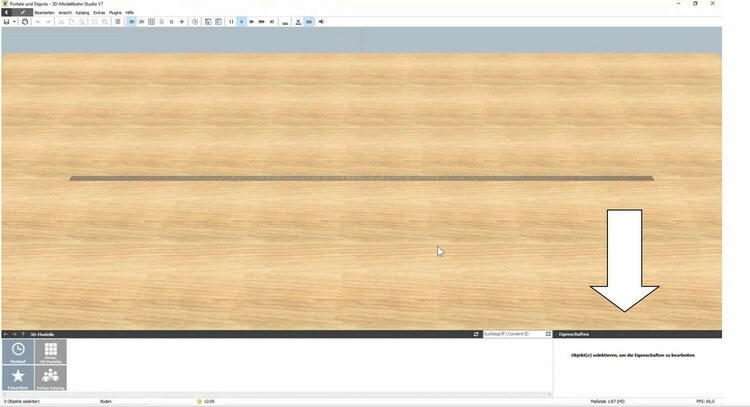Click the underlined X toolbar icon
Screen dimensions: 750x407
(298, 22)
